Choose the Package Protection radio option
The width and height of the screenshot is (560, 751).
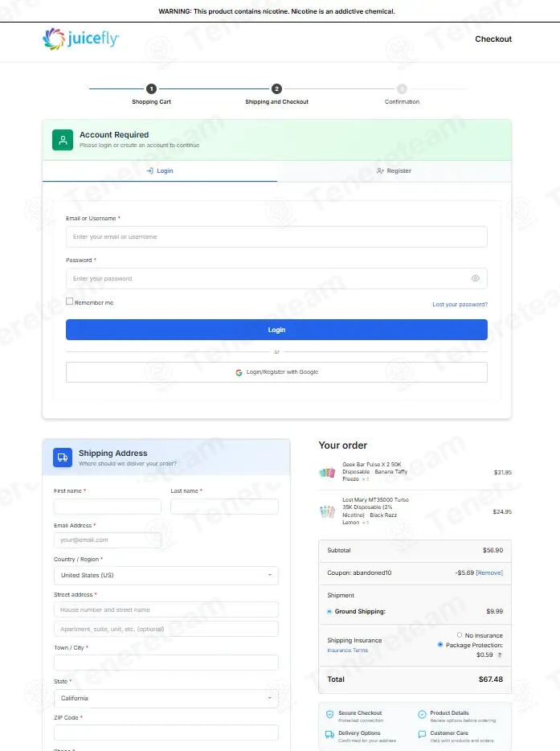coord(440,645)
